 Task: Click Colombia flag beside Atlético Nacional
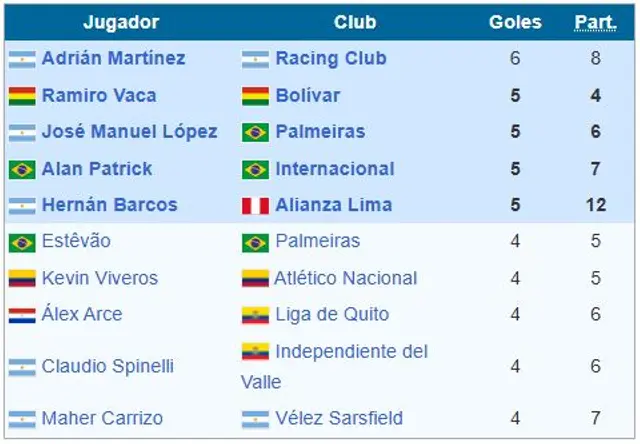[x=255, y=279]
